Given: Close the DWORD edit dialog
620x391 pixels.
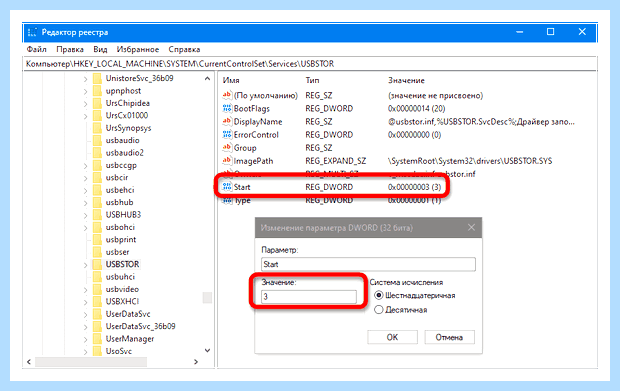Looking at the screenshot, I should pos(471,227).
